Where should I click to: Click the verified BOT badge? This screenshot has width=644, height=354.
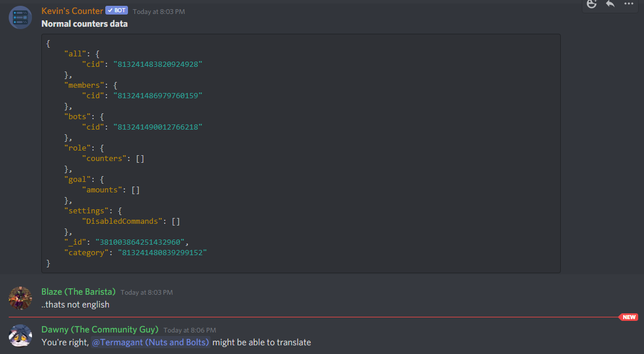click(x=117, y=10)
